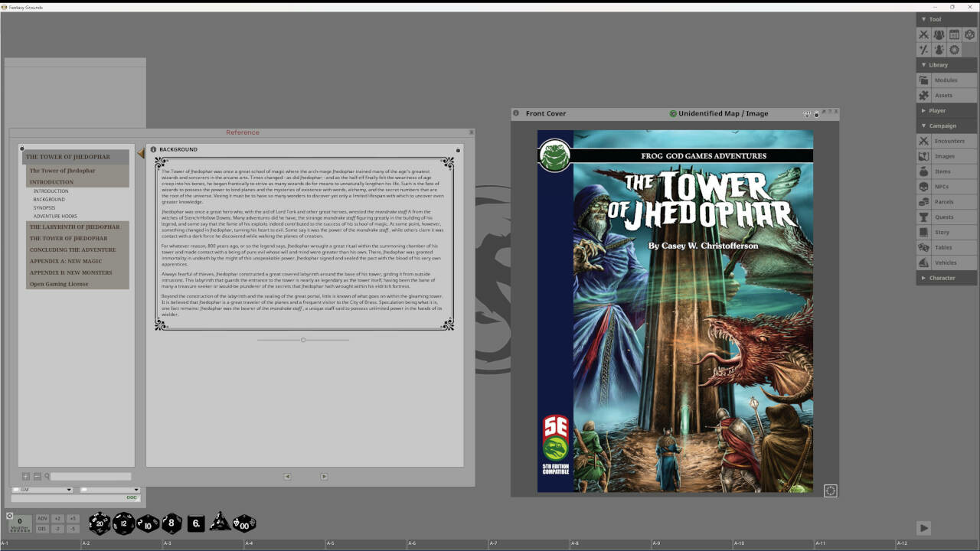
Task: Enable the ADV advantage toggle
Action: click(44, 518)
